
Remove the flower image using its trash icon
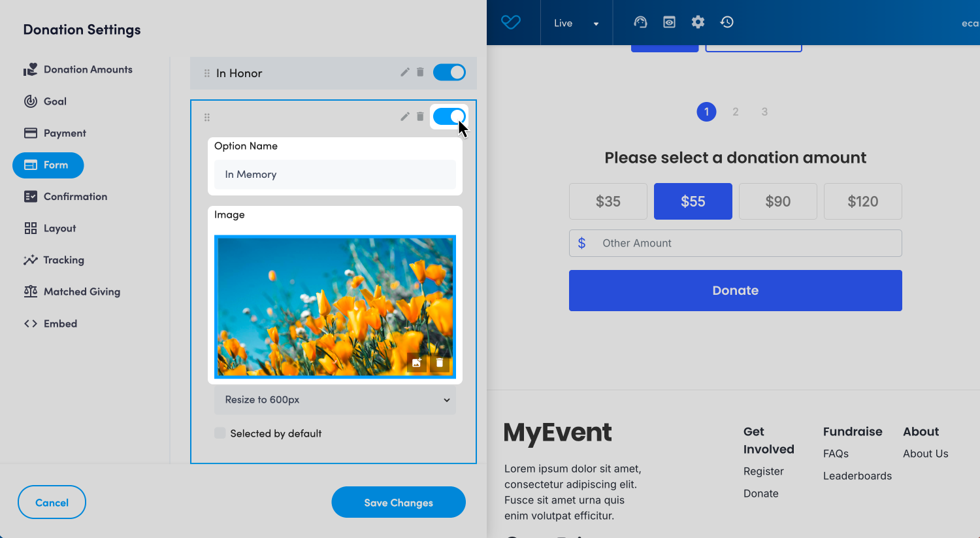(x=440, y=363)
